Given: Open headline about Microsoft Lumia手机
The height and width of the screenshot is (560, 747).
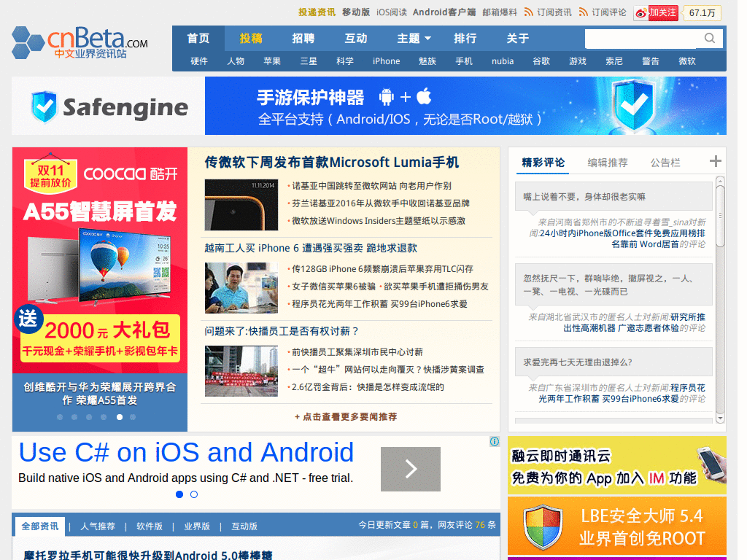Looking at the screenshot, I should click(332, 163).
